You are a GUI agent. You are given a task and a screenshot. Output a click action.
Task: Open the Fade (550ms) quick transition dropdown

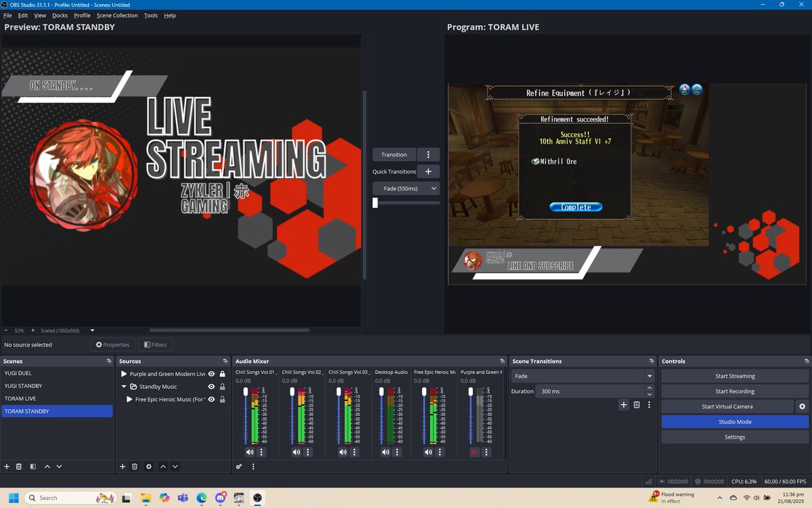406,188
